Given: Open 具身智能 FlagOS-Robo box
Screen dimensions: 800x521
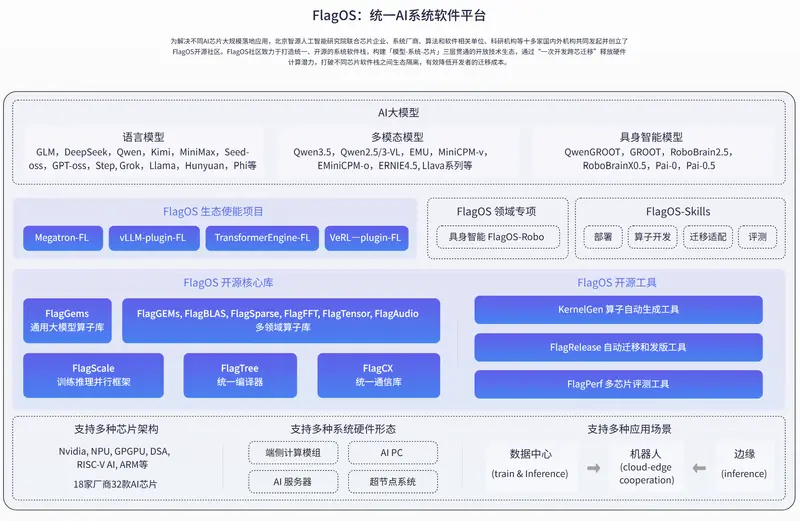Looking at the screenshot, I should (497, 237).
